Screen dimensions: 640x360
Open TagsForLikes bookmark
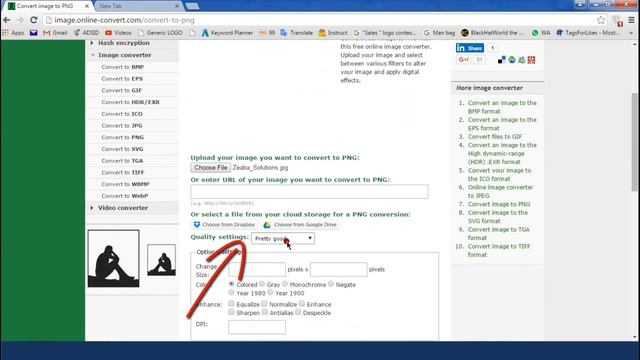coord(588,33)
